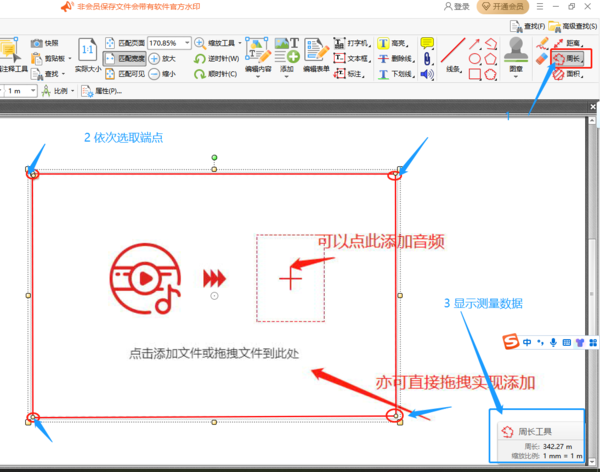
Task: Open the 1 m unit dropdown
Action: (33, 91)
